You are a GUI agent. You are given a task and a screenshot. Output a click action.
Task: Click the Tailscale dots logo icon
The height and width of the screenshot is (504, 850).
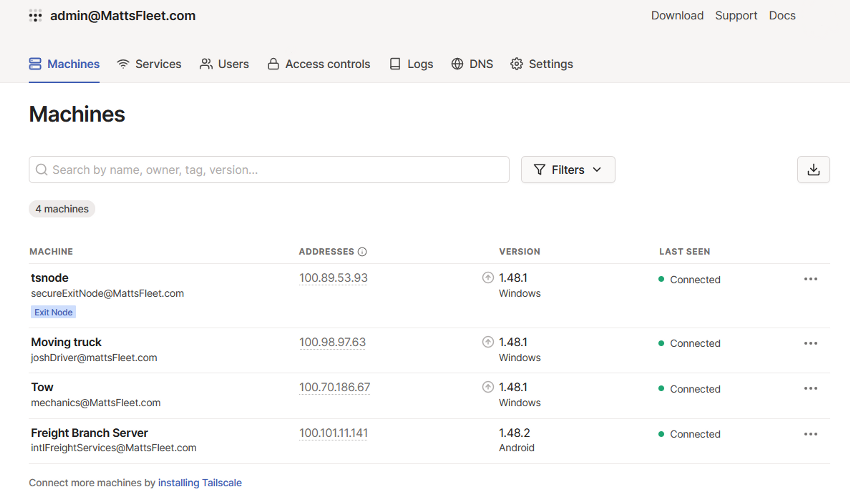tap(35, 16)
